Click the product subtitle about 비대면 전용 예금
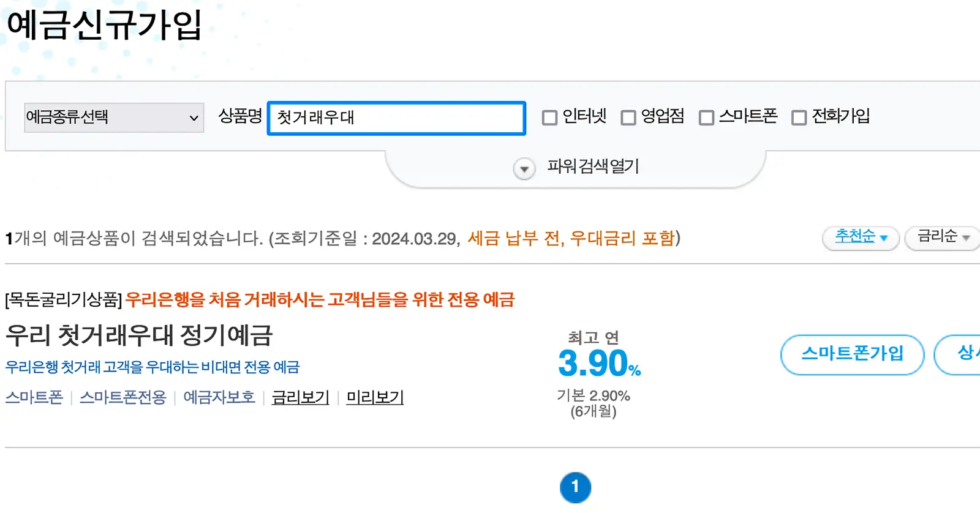Image resolution: width=980 pixels, height=513 pixels. [153, 367]
